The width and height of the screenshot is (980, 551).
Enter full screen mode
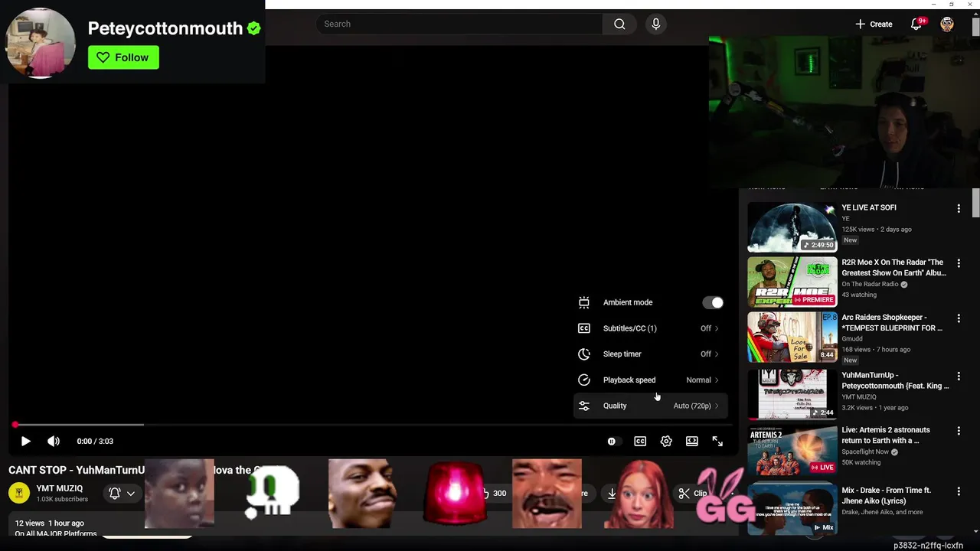point(717,441)
